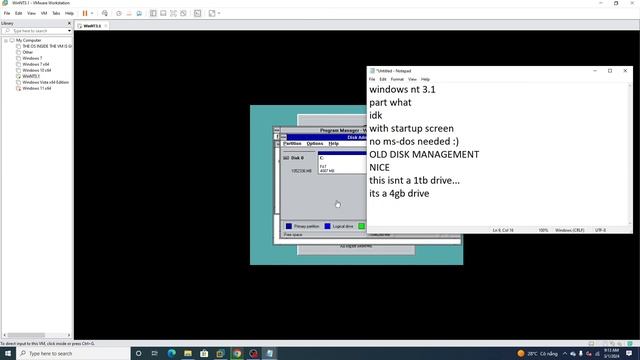Open Partition menu in Disk Administrator
This screenshot has width=640, height=360.
coord(292,144)
